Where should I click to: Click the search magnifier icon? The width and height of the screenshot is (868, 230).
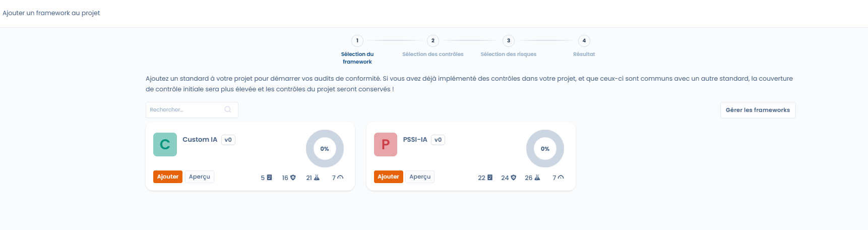pos(228,109)
